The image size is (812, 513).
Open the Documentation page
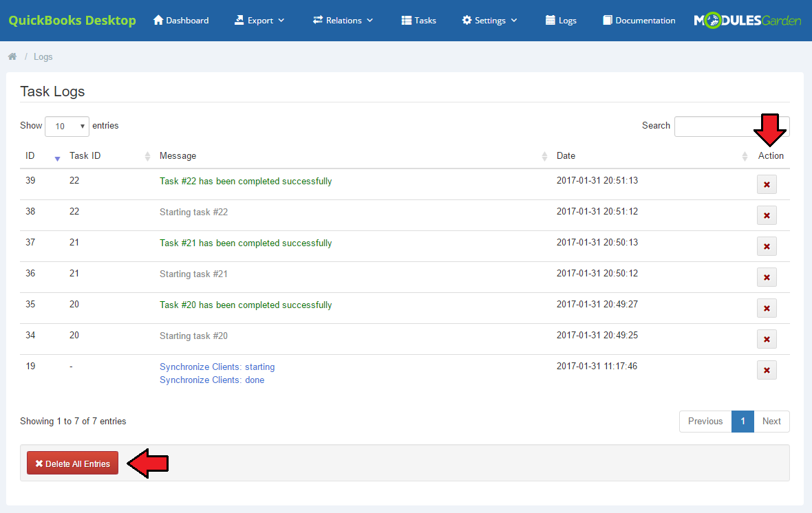(x=639, y=20)
